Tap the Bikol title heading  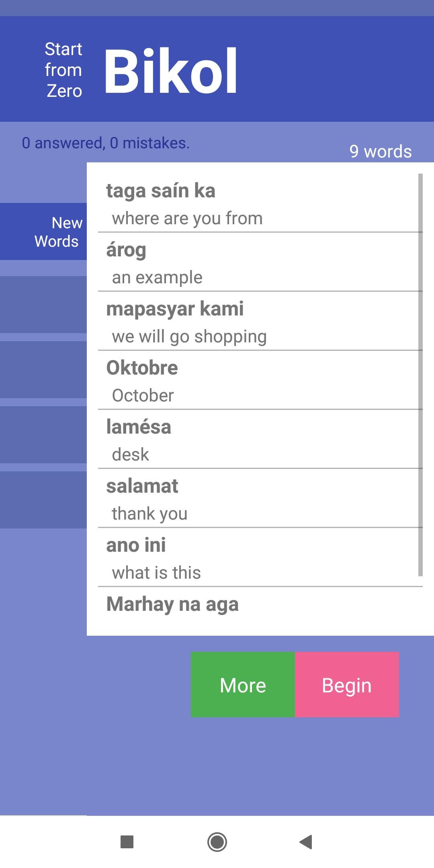[171, 71]
